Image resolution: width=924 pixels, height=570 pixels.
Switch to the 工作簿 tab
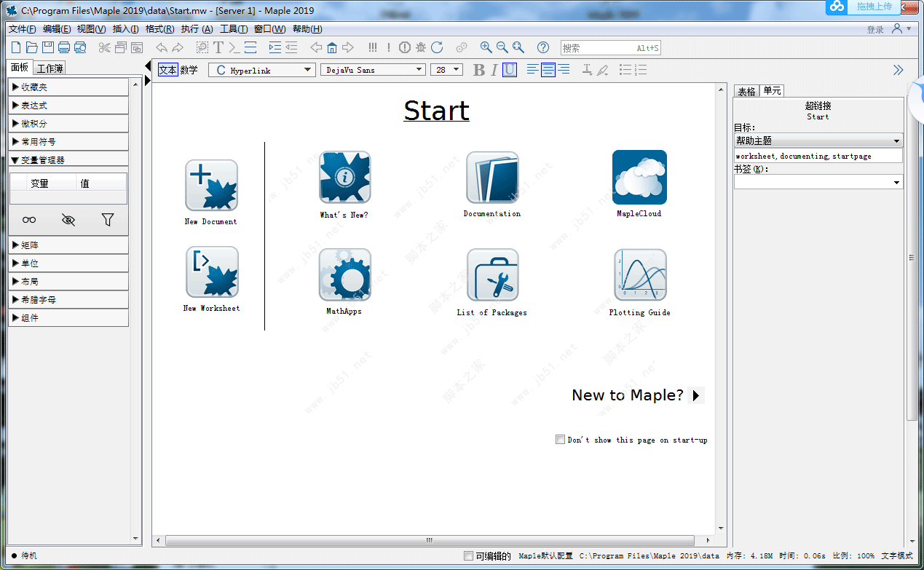pos(50,68)
